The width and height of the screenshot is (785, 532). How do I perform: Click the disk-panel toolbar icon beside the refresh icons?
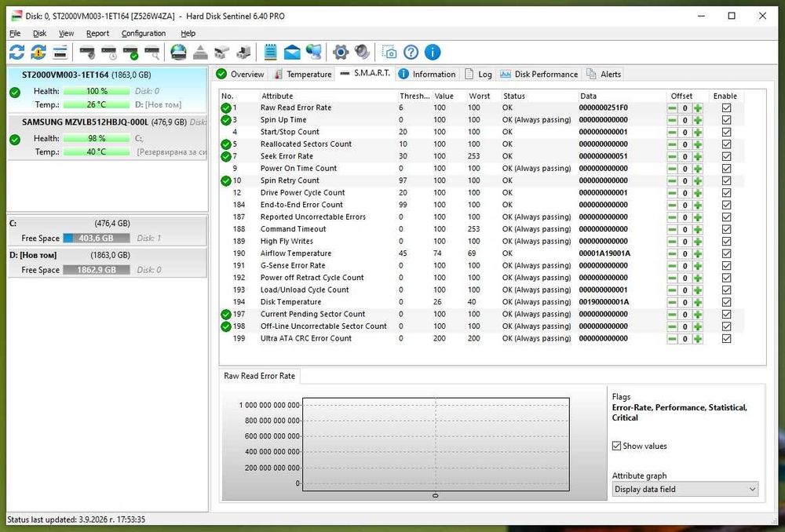(60, 52)
